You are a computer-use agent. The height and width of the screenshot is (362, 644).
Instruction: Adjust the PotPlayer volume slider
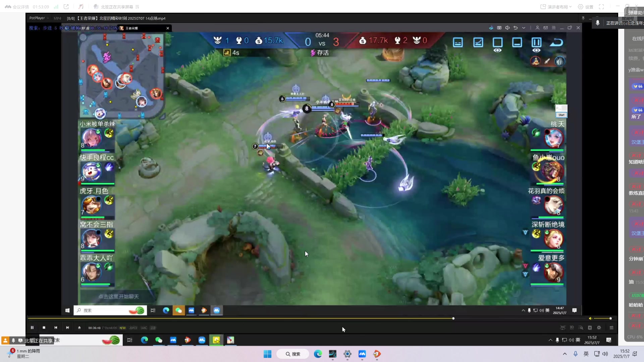tap(602, 318)
